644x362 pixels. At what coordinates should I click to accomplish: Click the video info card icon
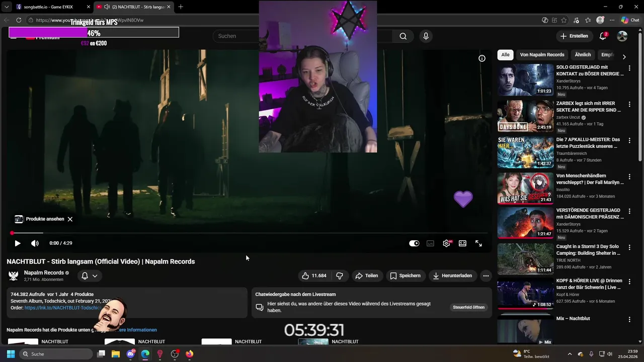(481, 58)
